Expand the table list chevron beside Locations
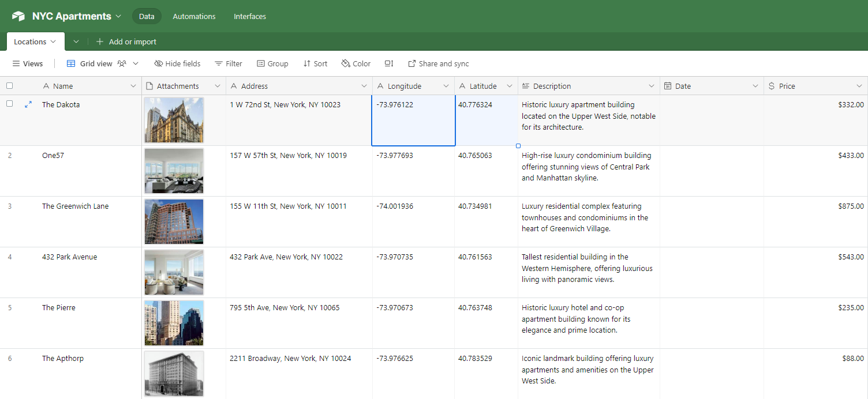868x399 pixels. pos(76,42)
